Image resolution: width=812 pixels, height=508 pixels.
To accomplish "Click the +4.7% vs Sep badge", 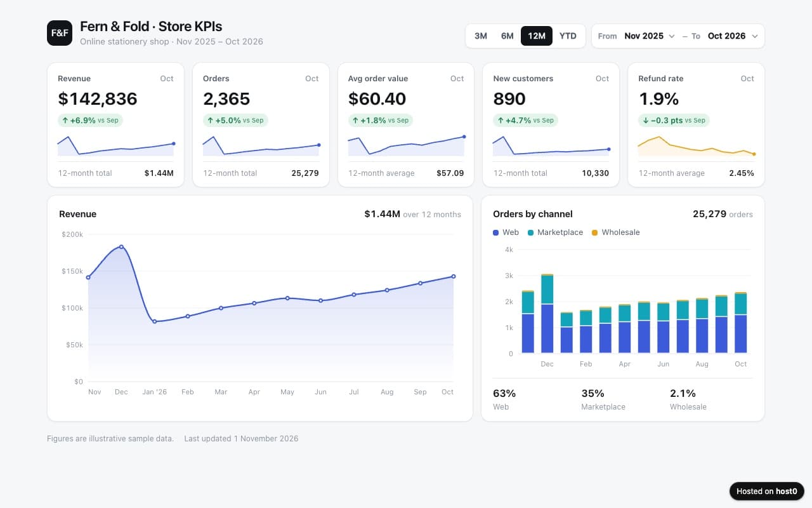I will [525, 120].
